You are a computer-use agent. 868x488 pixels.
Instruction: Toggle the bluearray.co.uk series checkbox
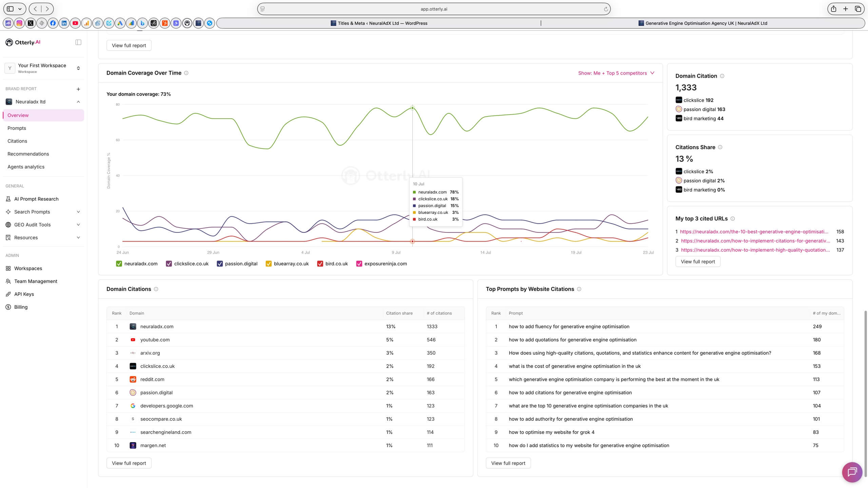coord(269,264)
